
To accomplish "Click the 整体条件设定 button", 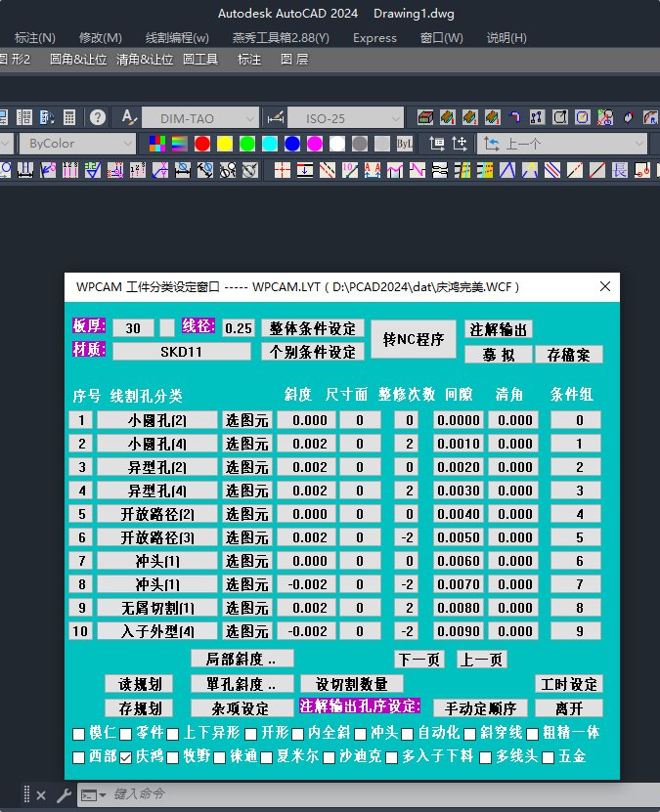I will tap(312, 328).
